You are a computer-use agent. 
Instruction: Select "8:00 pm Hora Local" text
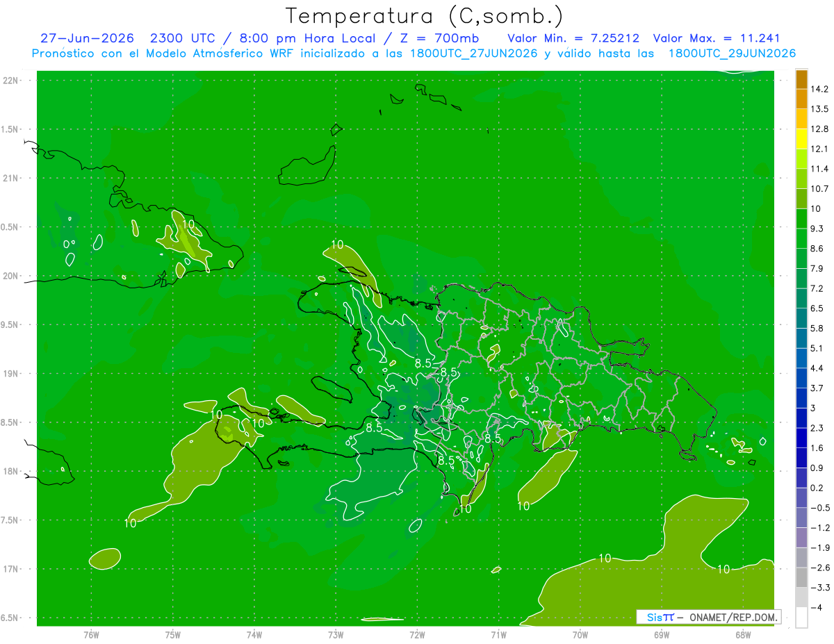pyautogui.click(x=308, y=38)
